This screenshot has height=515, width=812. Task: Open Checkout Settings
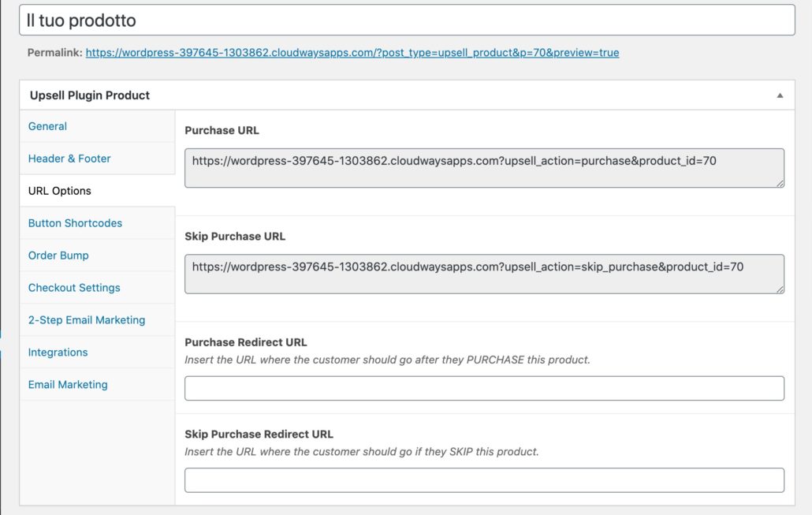click(x=74, y=288)
